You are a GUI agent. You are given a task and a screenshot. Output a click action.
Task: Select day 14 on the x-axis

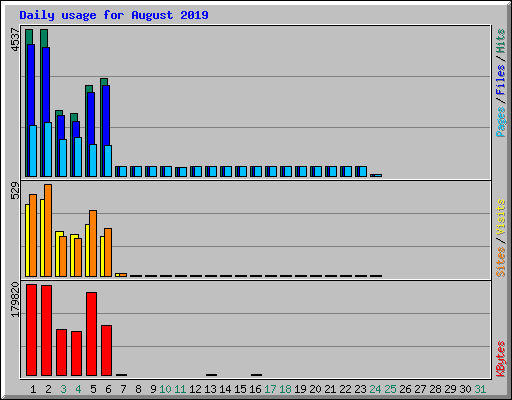[225, 389]
